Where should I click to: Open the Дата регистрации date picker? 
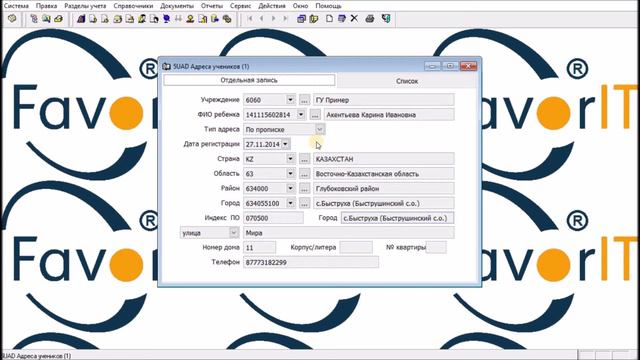pos(285,144)
